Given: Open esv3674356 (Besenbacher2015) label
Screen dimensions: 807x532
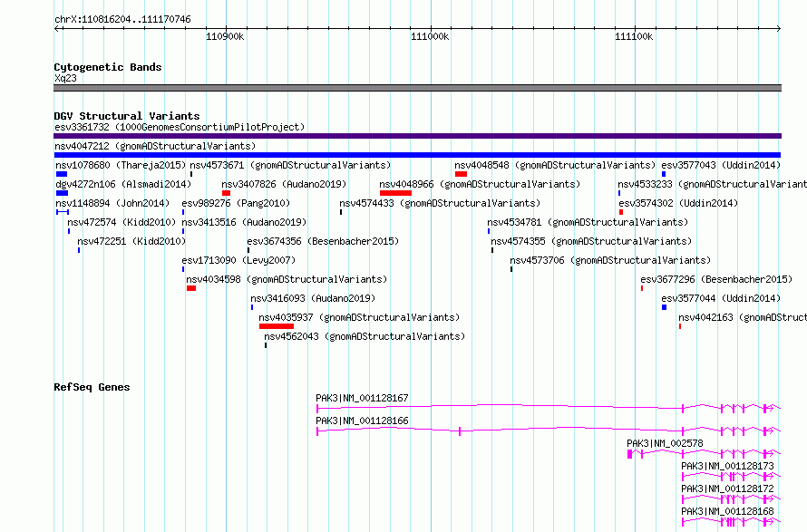Looking at the screenshot, I should click(x=323, y=241).
